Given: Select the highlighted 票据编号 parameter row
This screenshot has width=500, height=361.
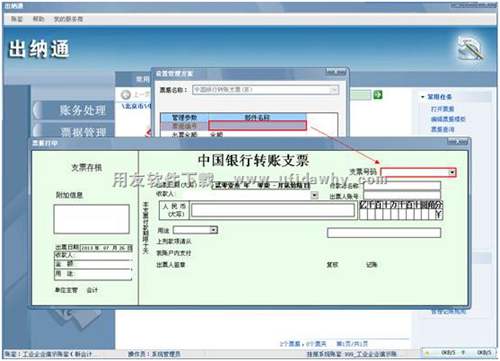Looking at the screenshot, I should click(233, 126).
